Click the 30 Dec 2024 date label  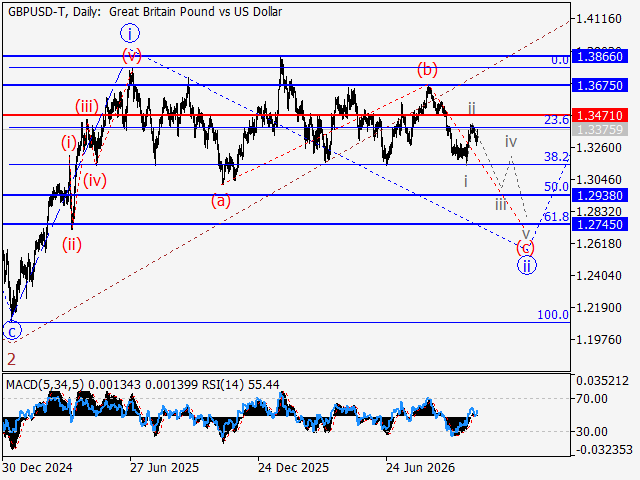tap(38, 467)
